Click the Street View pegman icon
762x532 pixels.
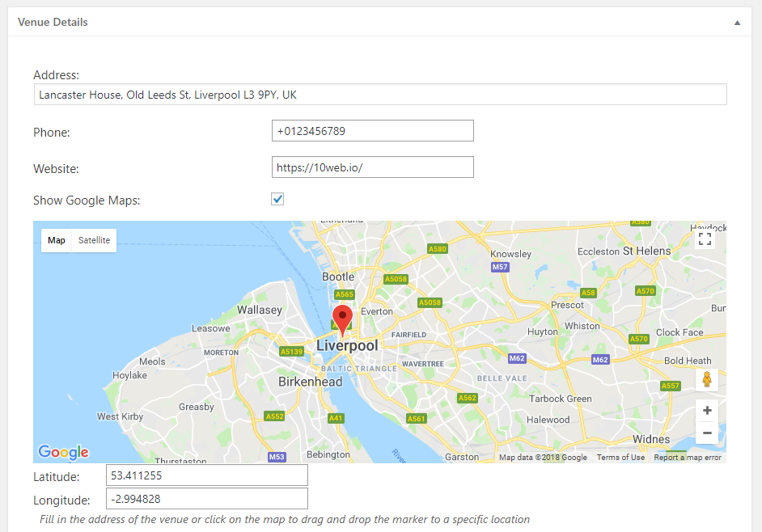707,379
